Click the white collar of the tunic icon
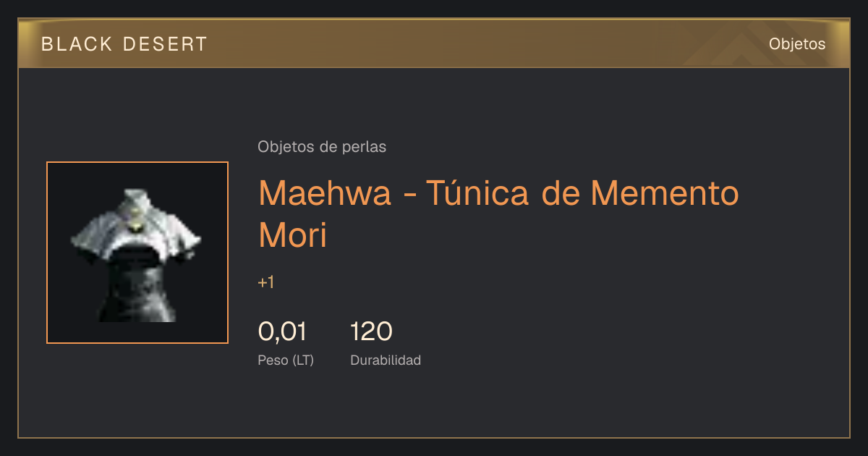 (x=135, y=204)
